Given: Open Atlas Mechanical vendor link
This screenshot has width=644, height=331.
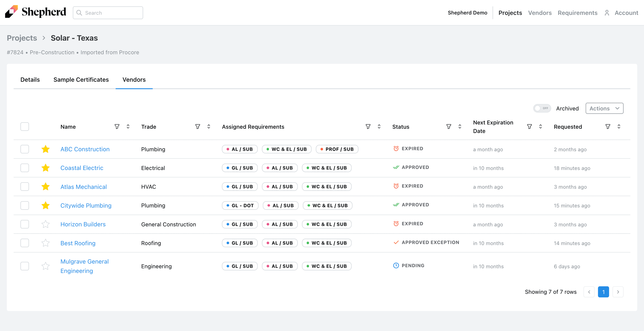Looking at the screenshot, I should [x=84, y=187].
